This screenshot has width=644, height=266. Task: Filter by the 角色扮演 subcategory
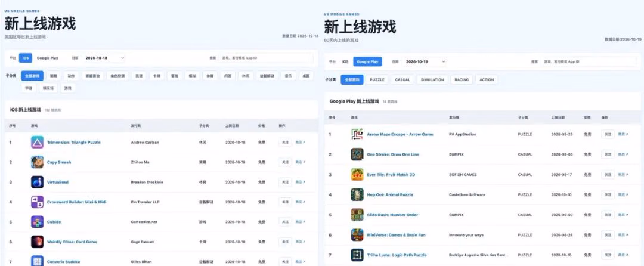point(117,76)
